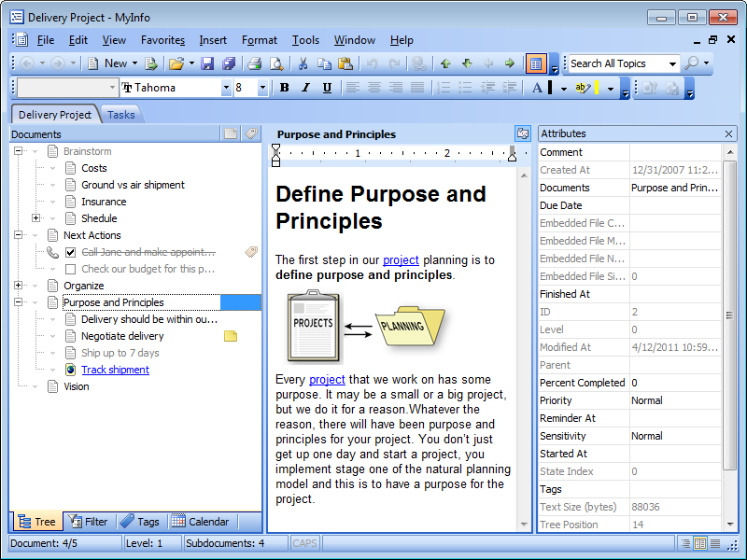Viewport: 747px width, 560px height.
Task: Click the Projects Planning image
Action: 366,327
